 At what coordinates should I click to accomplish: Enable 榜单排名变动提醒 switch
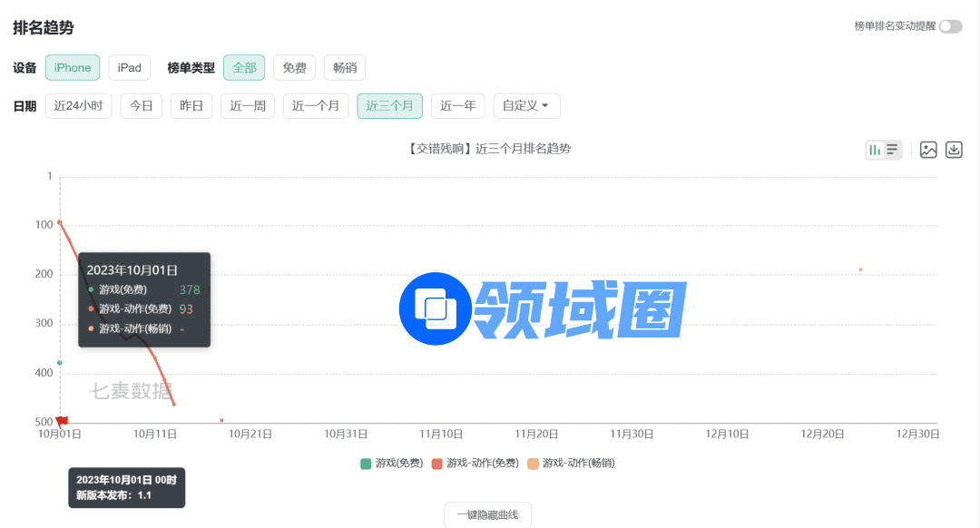click(x=950, y=26)
